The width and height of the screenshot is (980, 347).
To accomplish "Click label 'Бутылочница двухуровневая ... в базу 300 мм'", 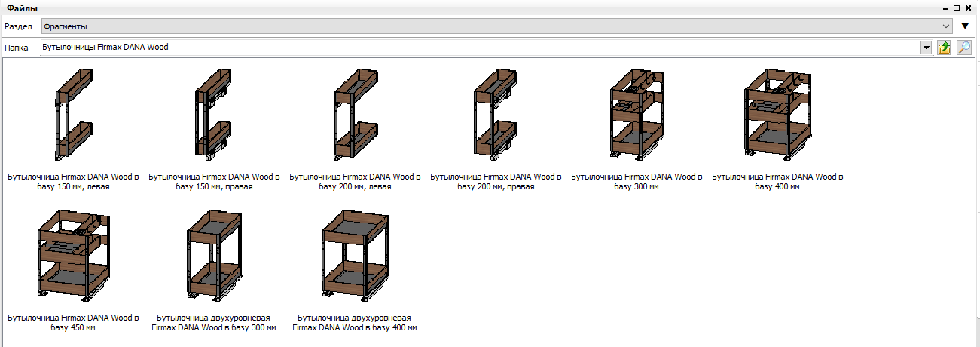I will (x=214, y=323).
